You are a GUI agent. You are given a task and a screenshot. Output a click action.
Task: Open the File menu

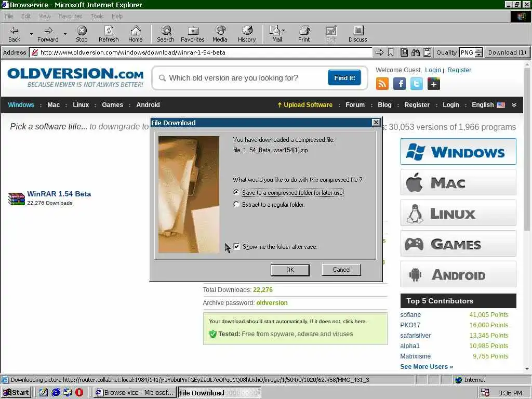click(x=9, y=16)
